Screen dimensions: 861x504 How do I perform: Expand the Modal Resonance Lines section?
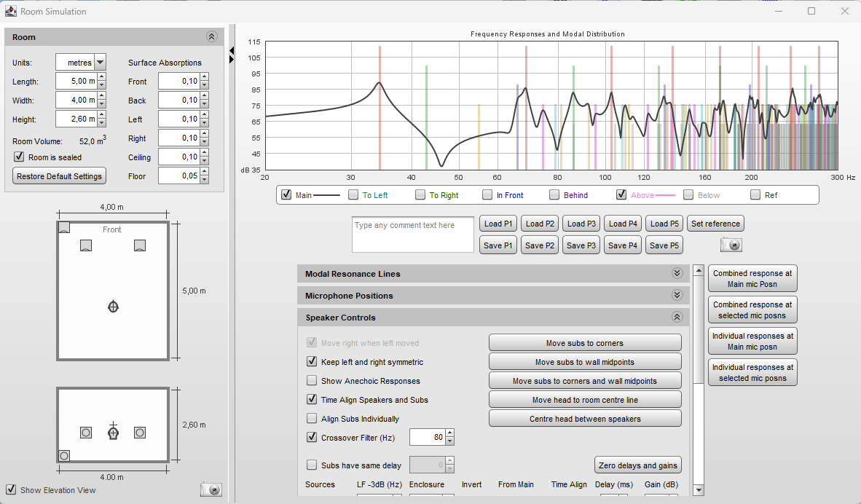click(x=677, y=274)
